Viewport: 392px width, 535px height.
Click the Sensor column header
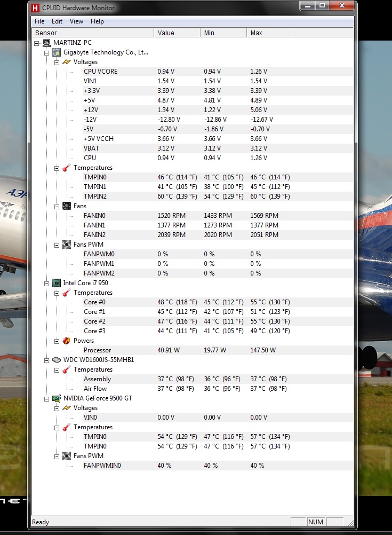click(92, 33)
